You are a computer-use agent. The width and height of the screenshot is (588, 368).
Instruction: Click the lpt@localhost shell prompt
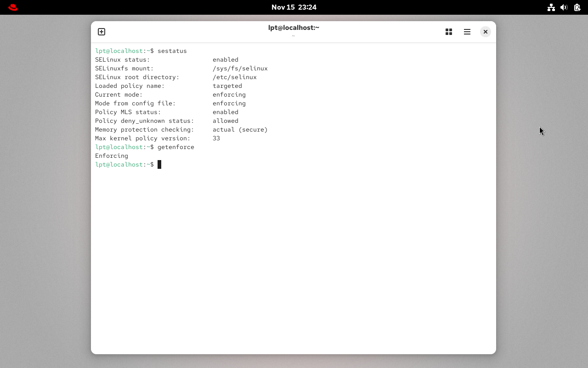point(119,164)
